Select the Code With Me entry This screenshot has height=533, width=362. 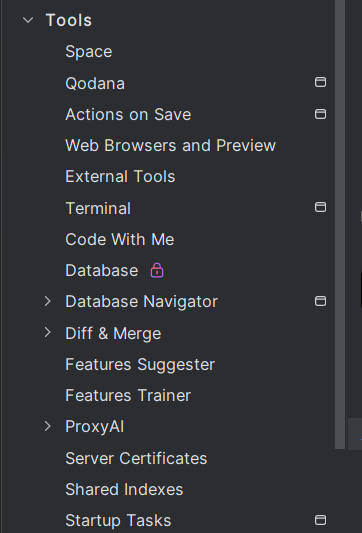click(x=120, y=239)
